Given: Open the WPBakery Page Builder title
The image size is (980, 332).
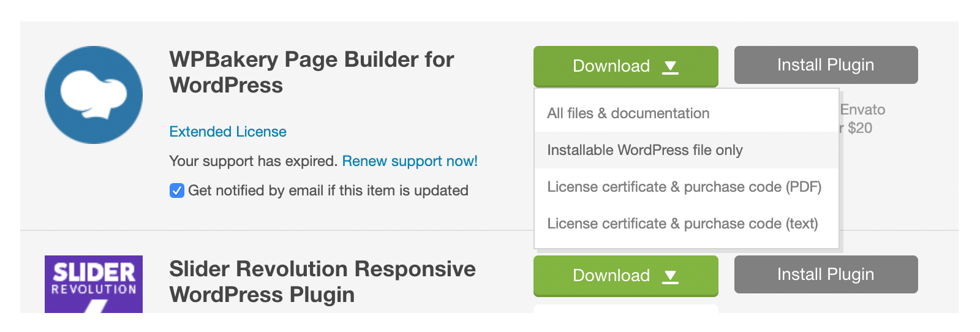Looking at the screenshot, I should [311, 72].
